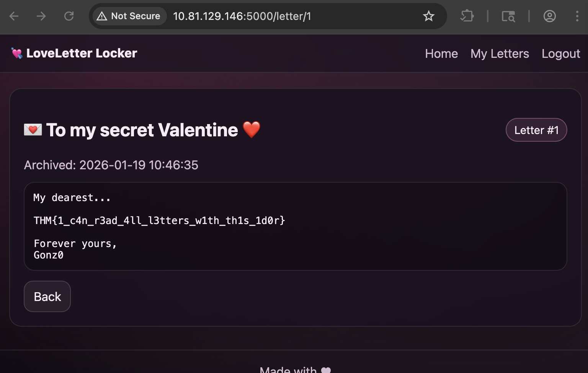Viewport: 588px width, 373px height.
Task: Open the browser three-dot menu
Action: click(577, 16)
